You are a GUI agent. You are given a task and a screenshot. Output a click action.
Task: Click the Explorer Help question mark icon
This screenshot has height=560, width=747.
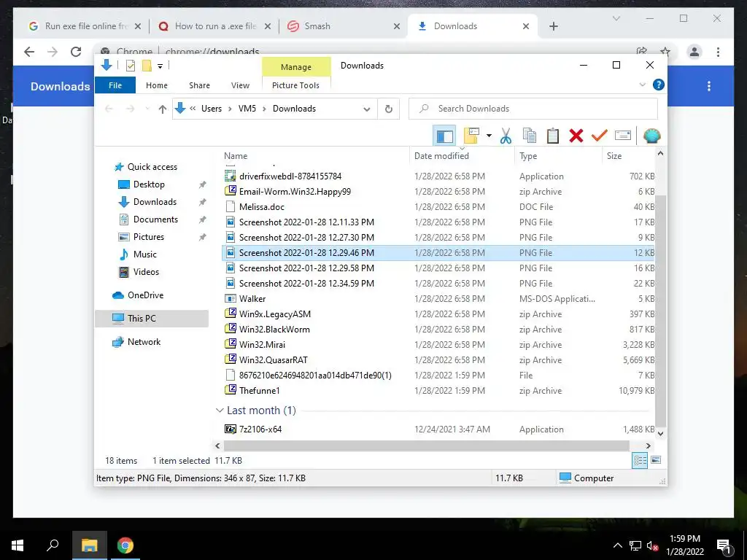pyautogui.click(x=659, y=85)
